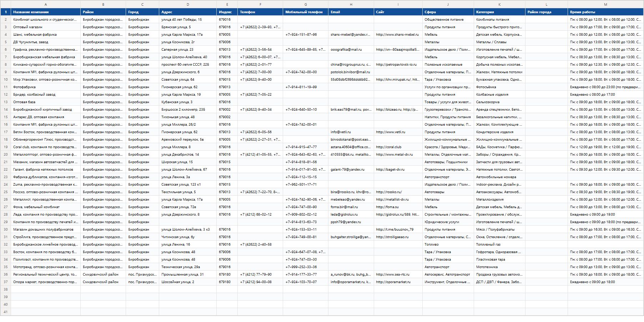Click the 'Сфера' header cell
644x322 pixels.
coord(448,12)
